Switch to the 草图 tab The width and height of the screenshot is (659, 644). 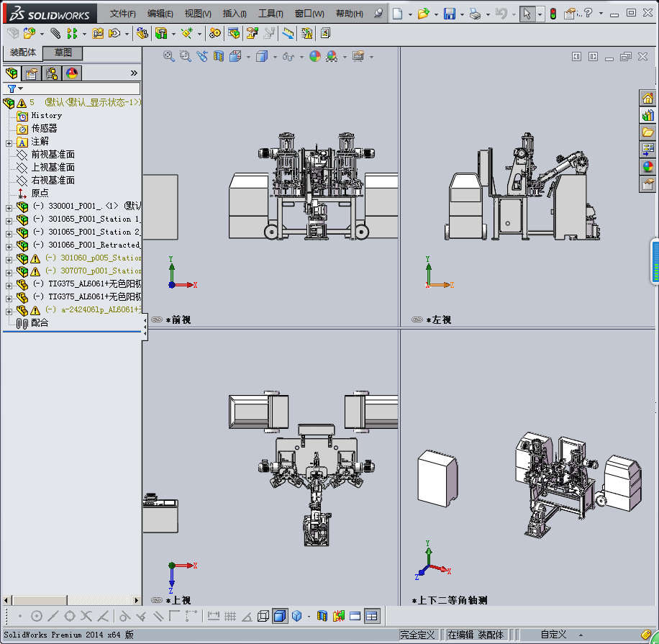coord(63,53)
